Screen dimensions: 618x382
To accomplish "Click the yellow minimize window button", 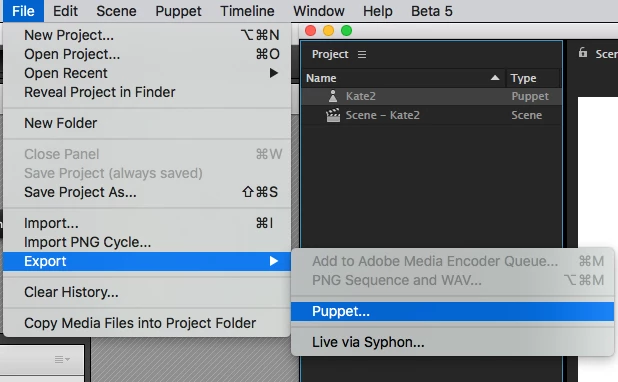I will pos(328,31).
